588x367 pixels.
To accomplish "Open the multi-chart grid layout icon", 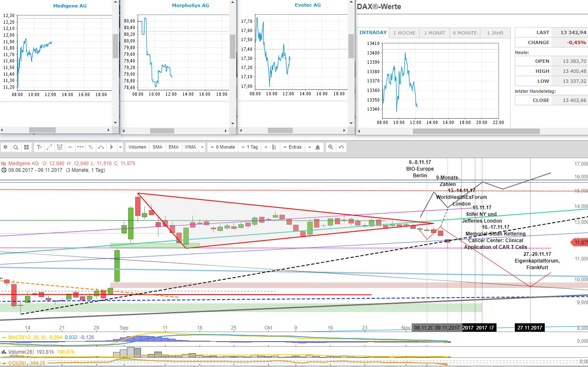I will pyautogui.click(x=26, y=147).
